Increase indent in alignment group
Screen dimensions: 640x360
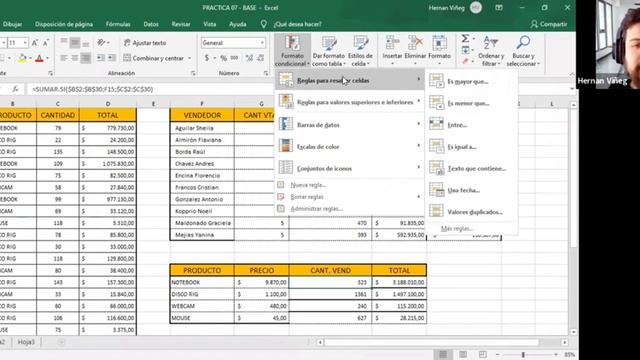pos(111,58)
